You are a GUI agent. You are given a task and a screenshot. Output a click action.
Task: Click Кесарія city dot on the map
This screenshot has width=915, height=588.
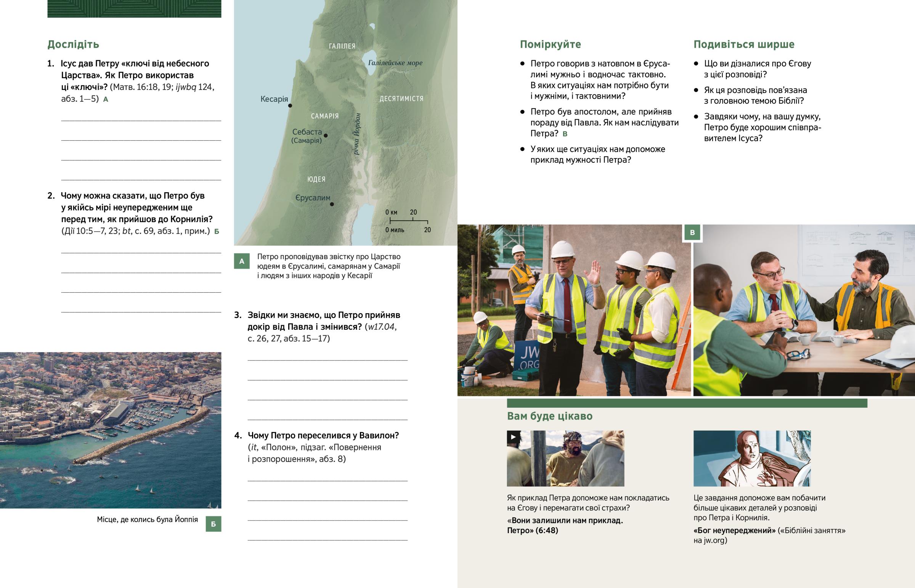(x=290, y=106)
